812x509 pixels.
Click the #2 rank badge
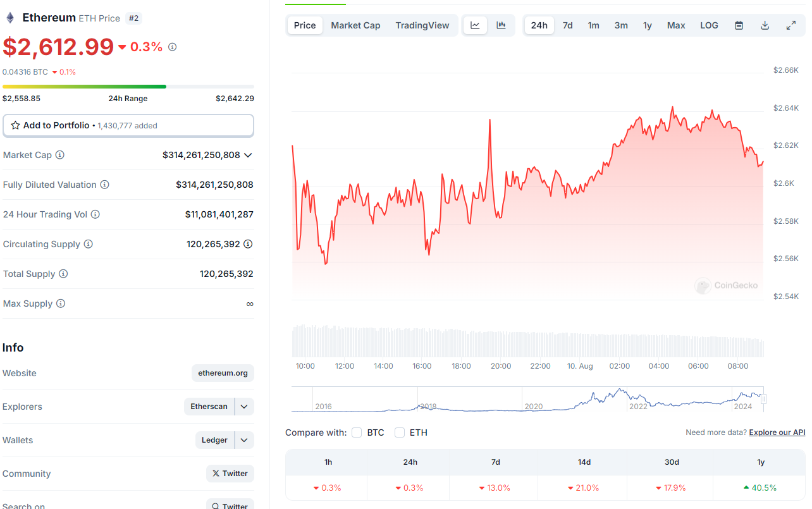click(133, 18)
